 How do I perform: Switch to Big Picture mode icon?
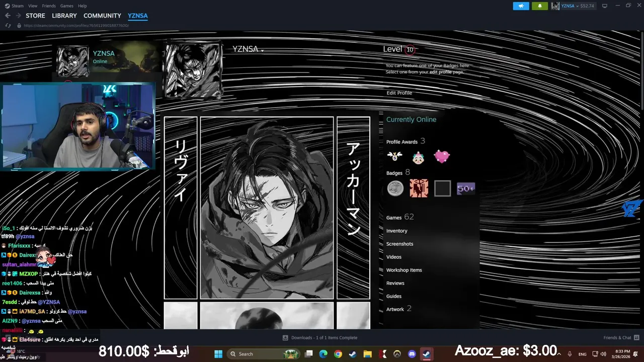[605, 6]
